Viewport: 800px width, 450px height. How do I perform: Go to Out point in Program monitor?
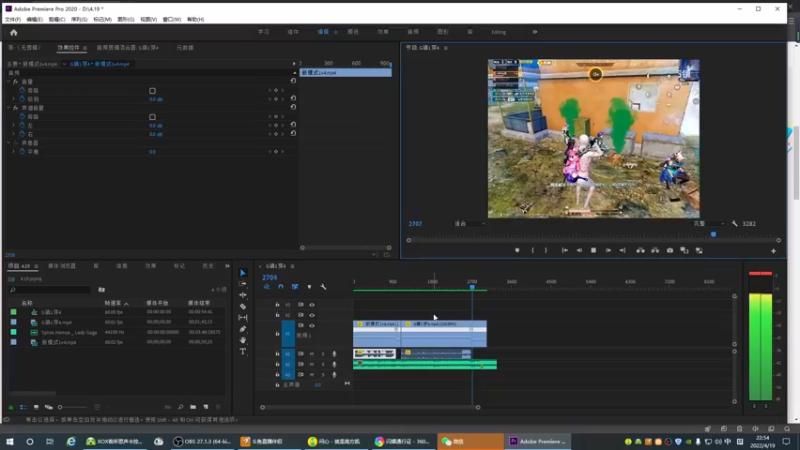tap(622, 251)
